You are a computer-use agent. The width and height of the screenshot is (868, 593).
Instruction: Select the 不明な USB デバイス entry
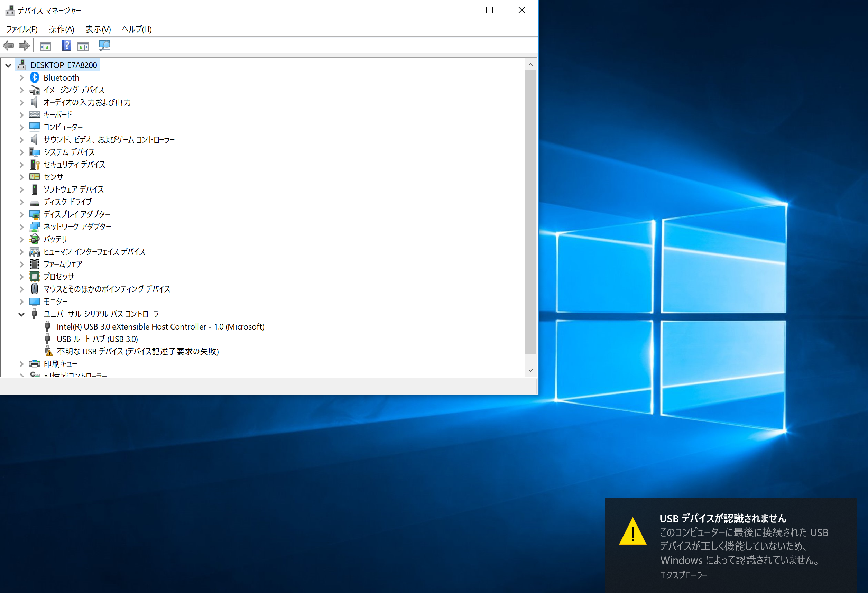pyautogui.click(x=137, y=351)
